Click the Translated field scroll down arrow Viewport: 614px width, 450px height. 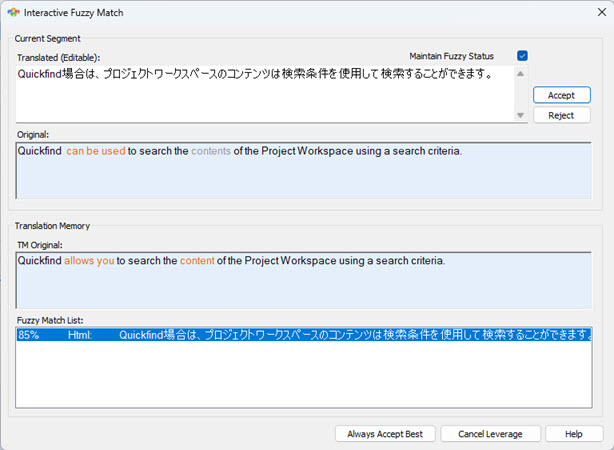(519, 115)
